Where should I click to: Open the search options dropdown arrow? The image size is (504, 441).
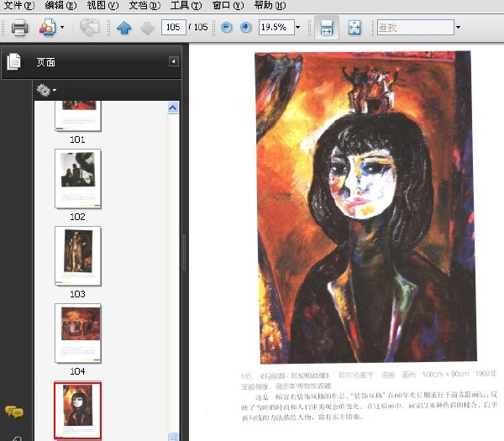pyautogui.click(x=458, y=28)
